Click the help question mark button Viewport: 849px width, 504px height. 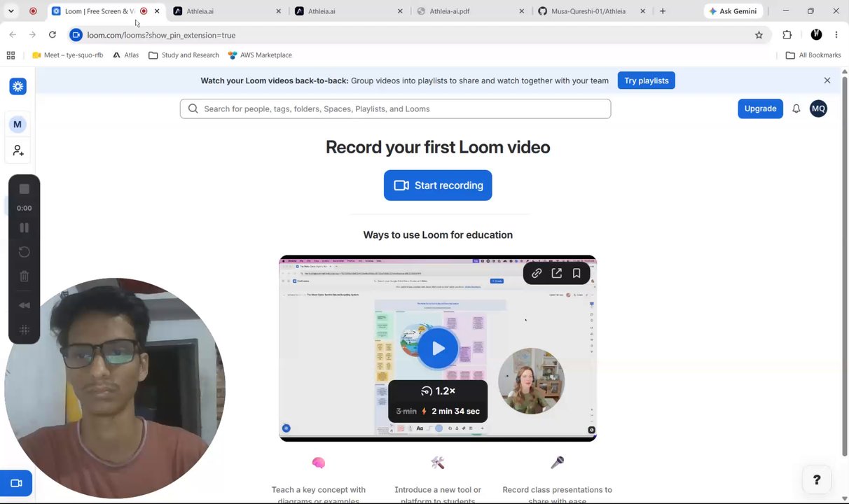(x=817, y=479)
